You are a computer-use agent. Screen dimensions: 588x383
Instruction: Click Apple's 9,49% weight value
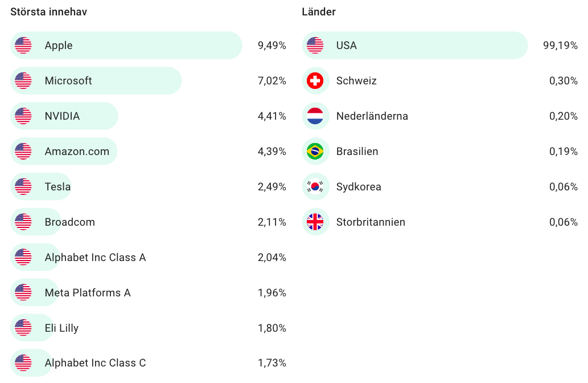[272, 46]
